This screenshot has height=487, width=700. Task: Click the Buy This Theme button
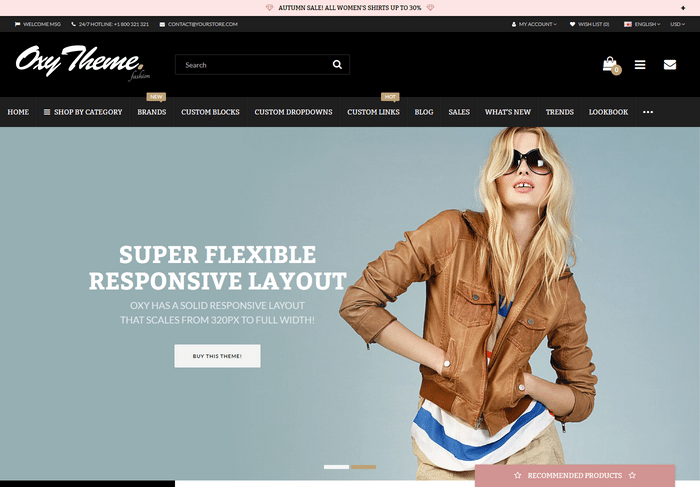pyautogui.click(x=217, y=356)
